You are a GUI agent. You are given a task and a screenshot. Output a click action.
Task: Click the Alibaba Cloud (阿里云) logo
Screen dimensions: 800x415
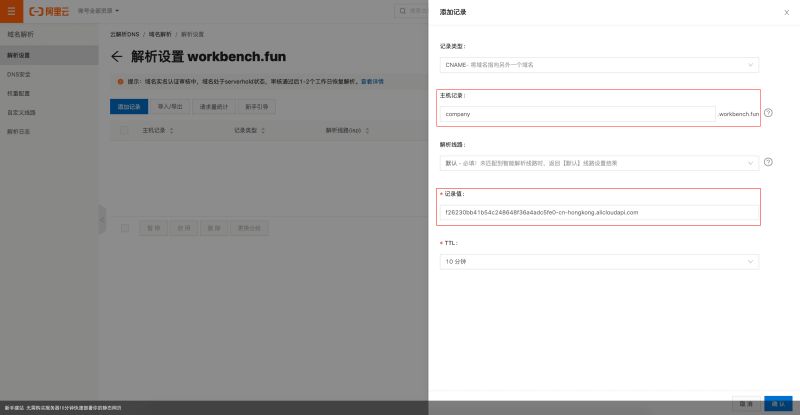pyautogui.click(x=48, y=11)
